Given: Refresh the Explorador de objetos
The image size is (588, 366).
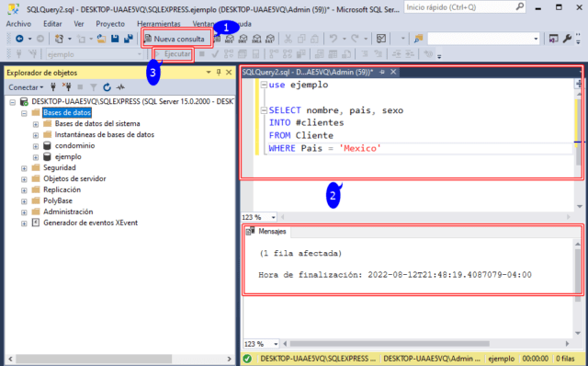Looking at the screenshot, I should 107,87.
